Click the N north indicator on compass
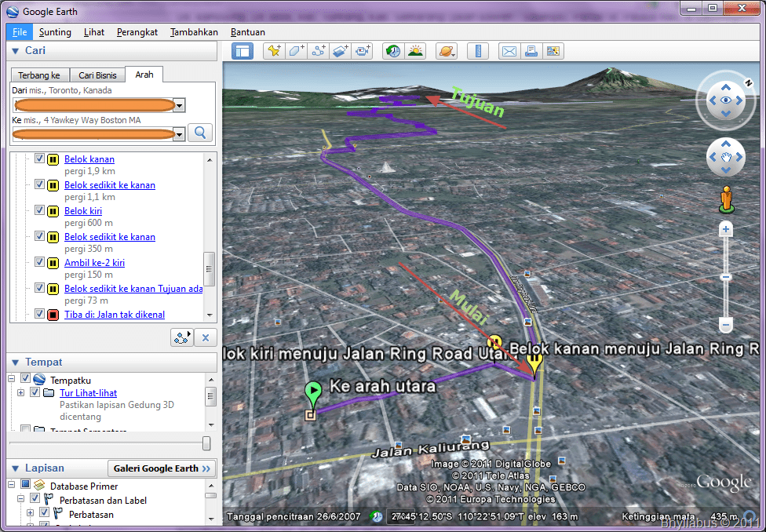Screen dimensions: 766x532 (748, 83)
